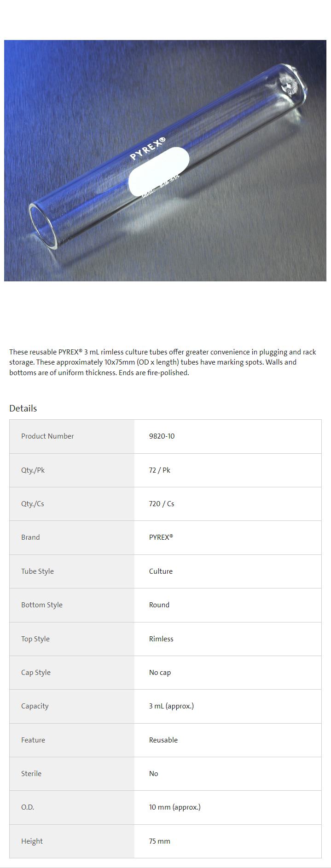The image size is (331, 868).
Task: Click the 75 mm height value
Action: [x=159, y=841]
